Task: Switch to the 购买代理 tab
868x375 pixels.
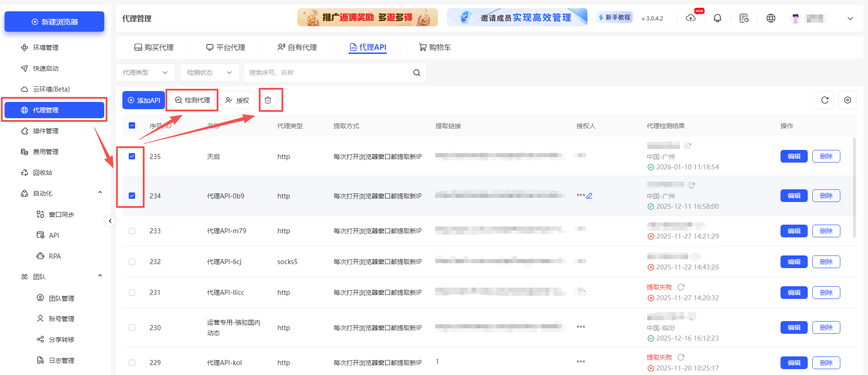Action: coord(154,48)
